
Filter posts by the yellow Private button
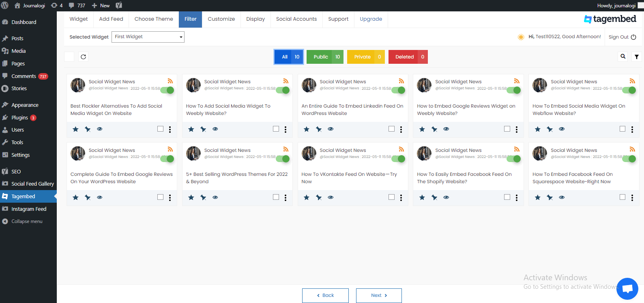tap(365, 57)
